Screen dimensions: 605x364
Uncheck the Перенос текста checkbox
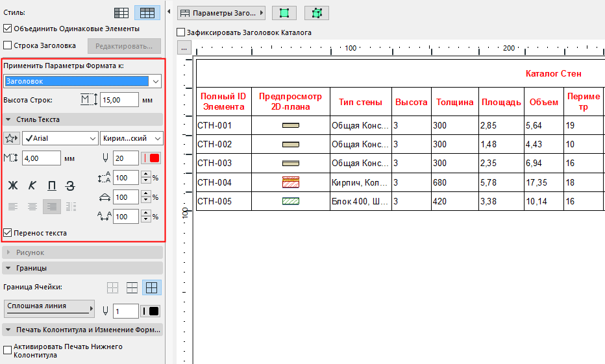point(7,233)
